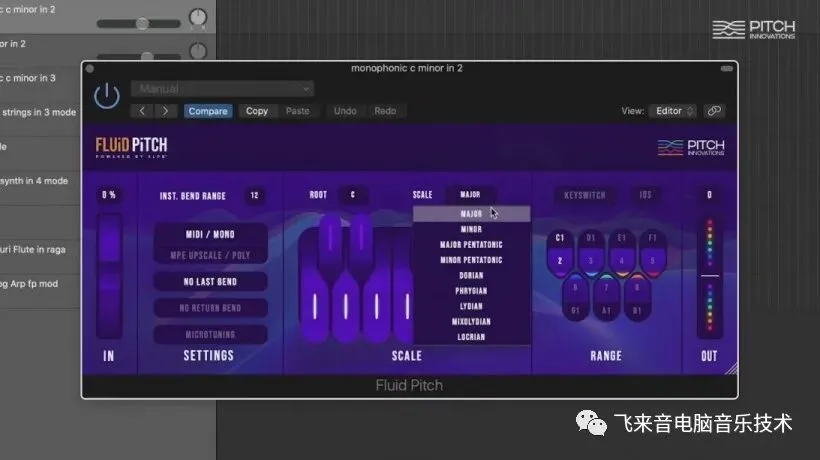This screenshot has width=820, height=460.
Task: Select Lydian scale option
Action: tap(471, 306)
